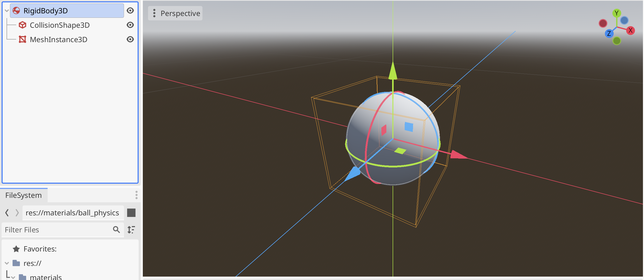Open the Perspective view menu
The height and width of the screenshot is (280, 644).
[175, 13]
